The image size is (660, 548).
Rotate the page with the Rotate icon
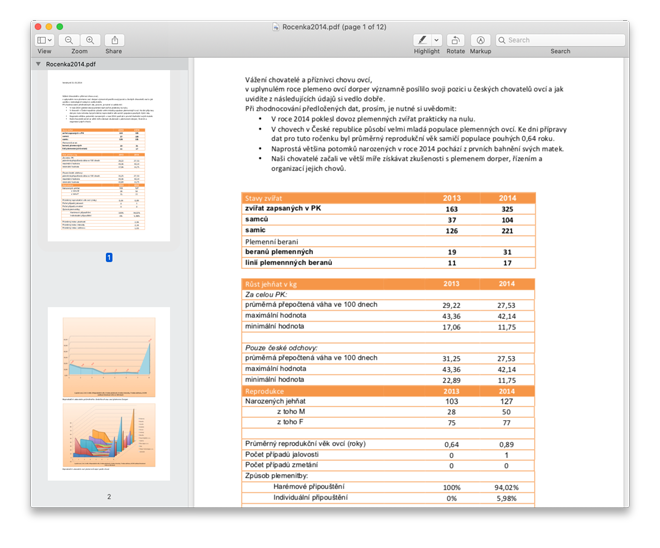[x=456, y=39]
